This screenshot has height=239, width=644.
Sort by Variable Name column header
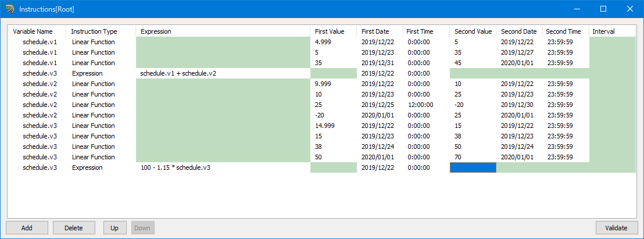[37, 31]
